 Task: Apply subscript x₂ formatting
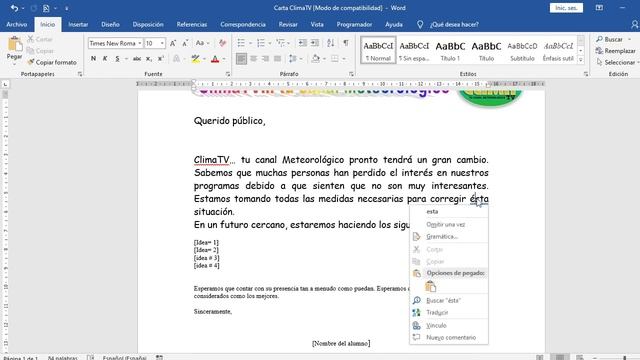149,59
